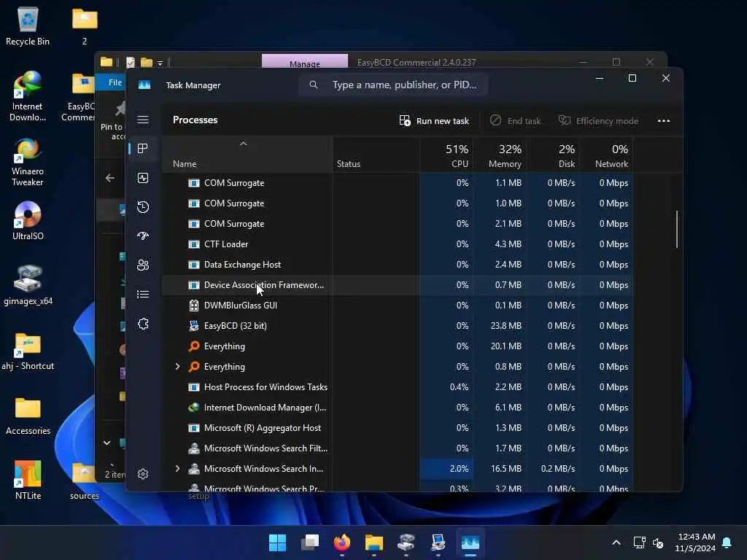Select the Data Exchange Host process
Screen dimensions: 747x560
click(398, 264)
